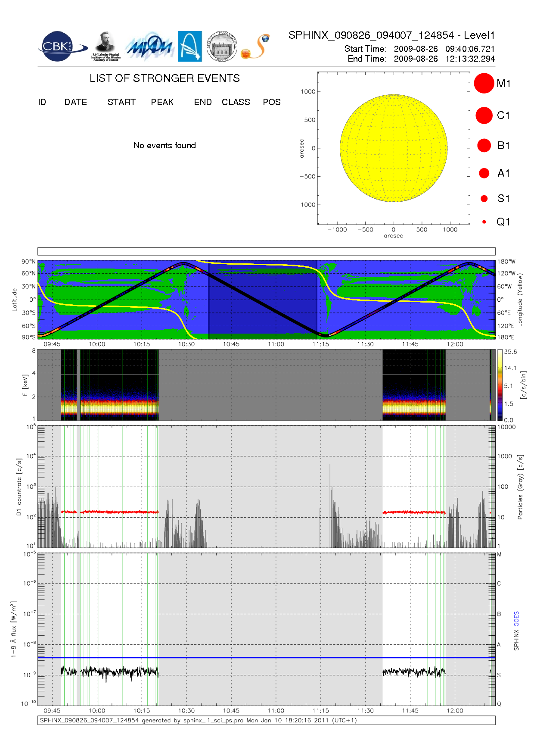
Task: Click the red A1 legend circle
Action: 484,173
